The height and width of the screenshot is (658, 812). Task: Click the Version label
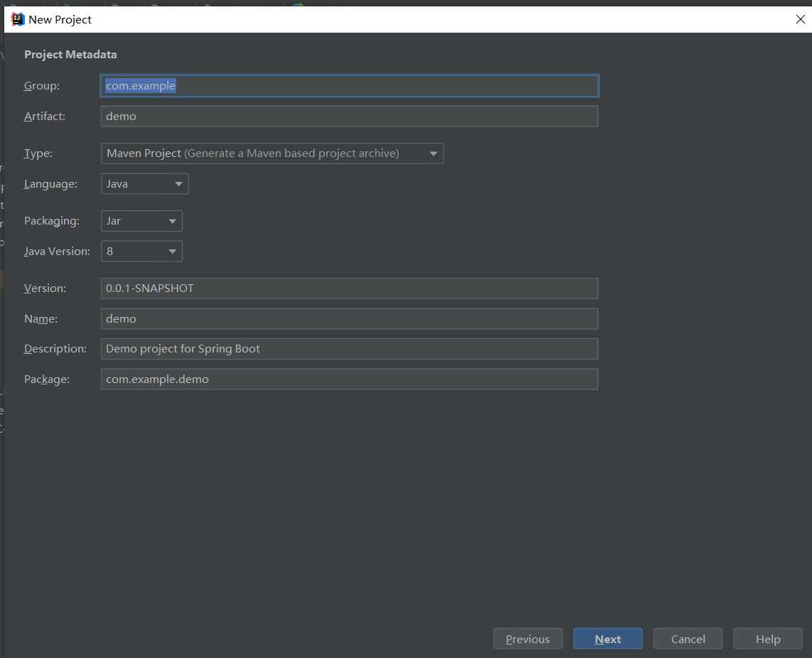[x=45, y=288]
